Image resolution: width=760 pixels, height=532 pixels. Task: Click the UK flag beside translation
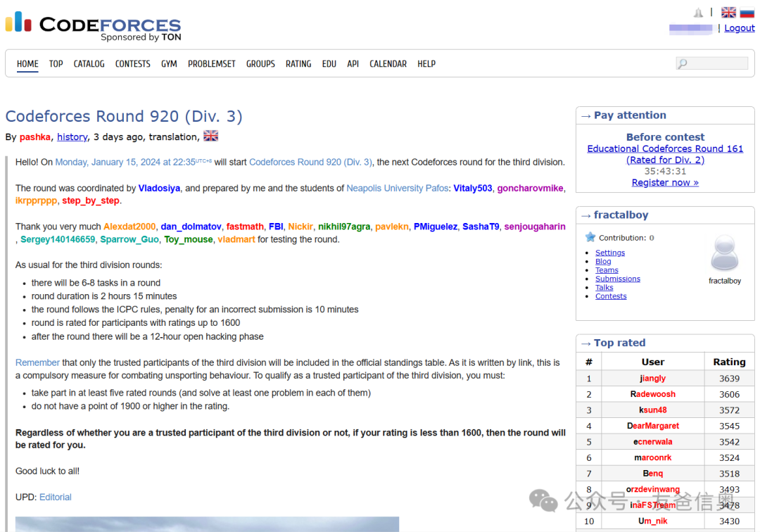(210, 136)
